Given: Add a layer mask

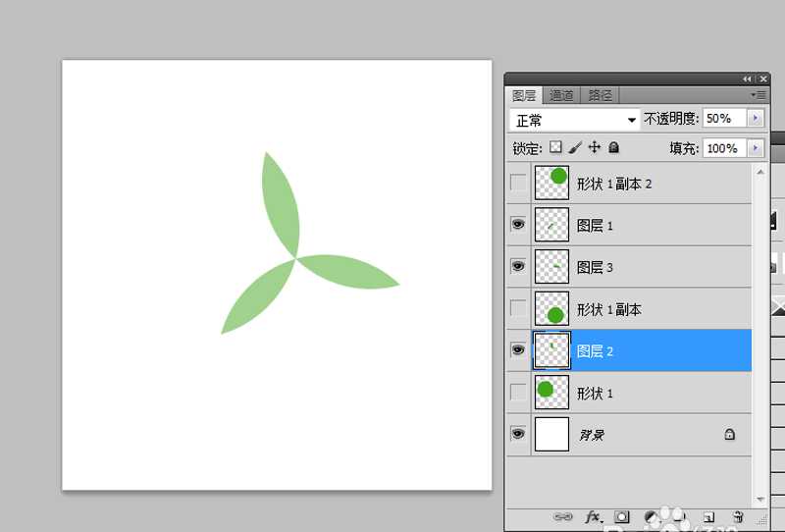Looking at the screenshot, I should point(621,516).
